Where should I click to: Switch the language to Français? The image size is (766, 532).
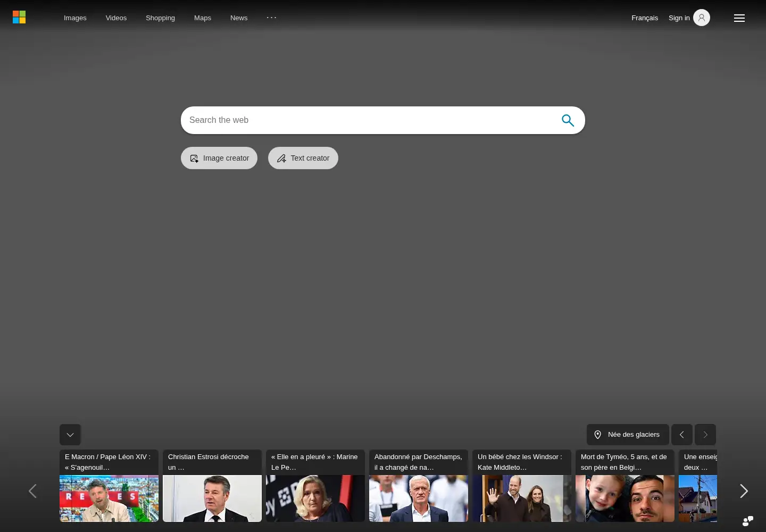[645, 18]
